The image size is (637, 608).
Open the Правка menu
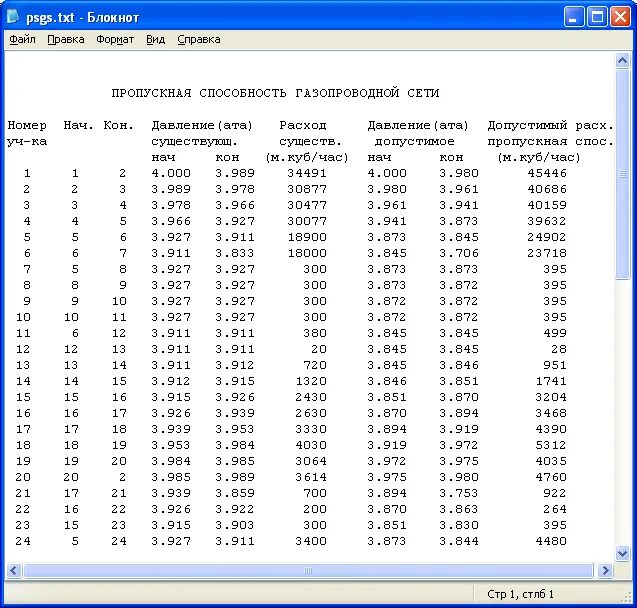66,39
